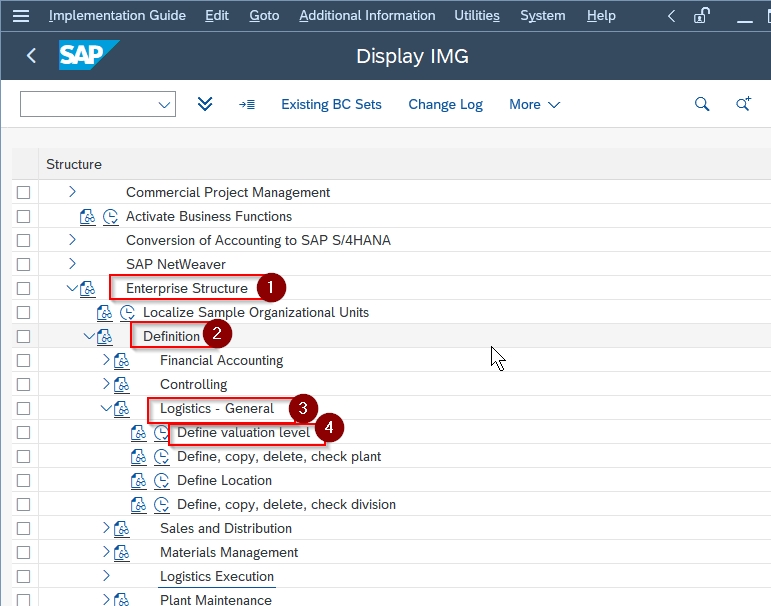Screen dimensions: 771x606
Task: Click the Expand All double-chevron icon
Action: pyautogui.click(x=205, y=104)
